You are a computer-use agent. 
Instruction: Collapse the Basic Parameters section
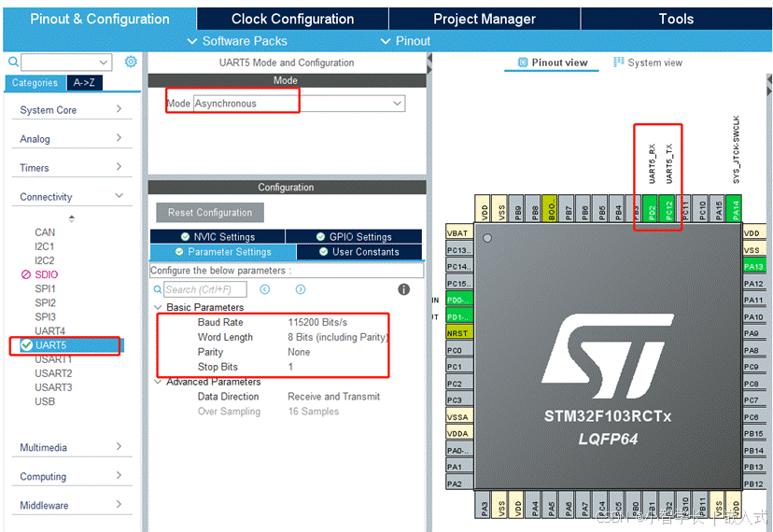[158, 307]
